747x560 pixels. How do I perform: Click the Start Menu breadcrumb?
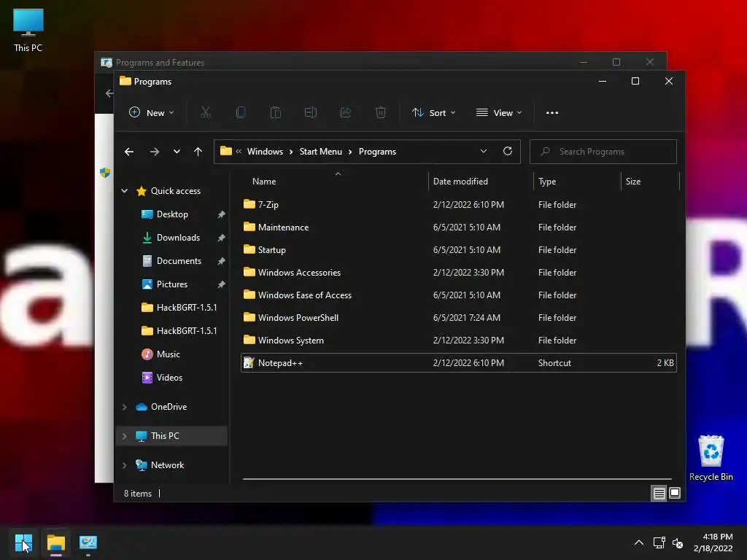(x=321, y=152)
